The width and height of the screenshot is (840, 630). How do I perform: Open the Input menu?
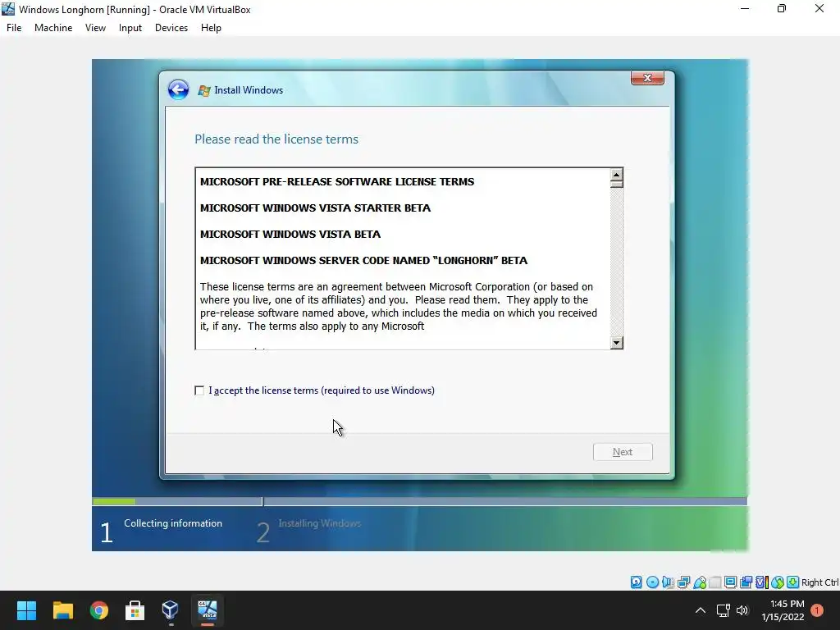130,28
